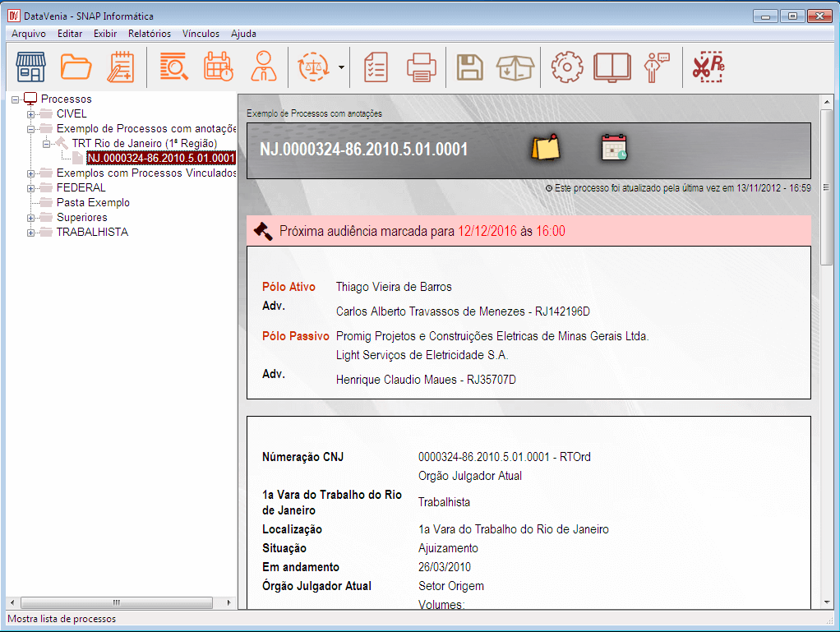Open the Vínculos menu
This screenshot has height=632, width=840.
pyautogui.click(x=201, y=34)
